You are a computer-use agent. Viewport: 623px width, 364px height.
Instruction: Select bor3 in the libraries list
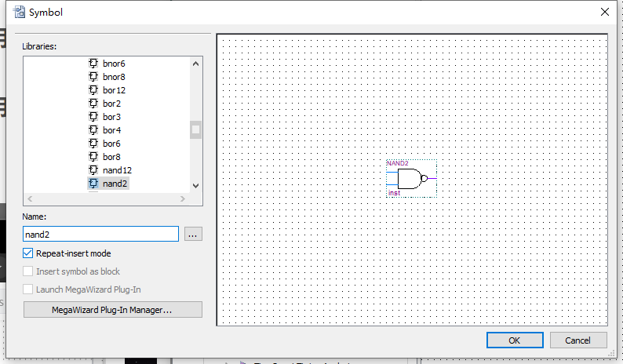tap(111, 117)
